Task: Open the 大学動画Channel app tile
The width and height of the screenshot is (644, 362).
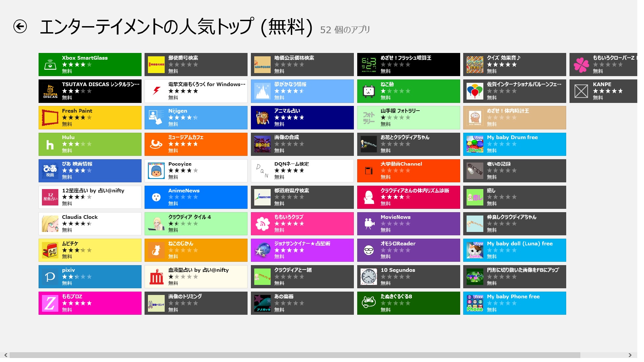Action: click(x=408, y=171)
